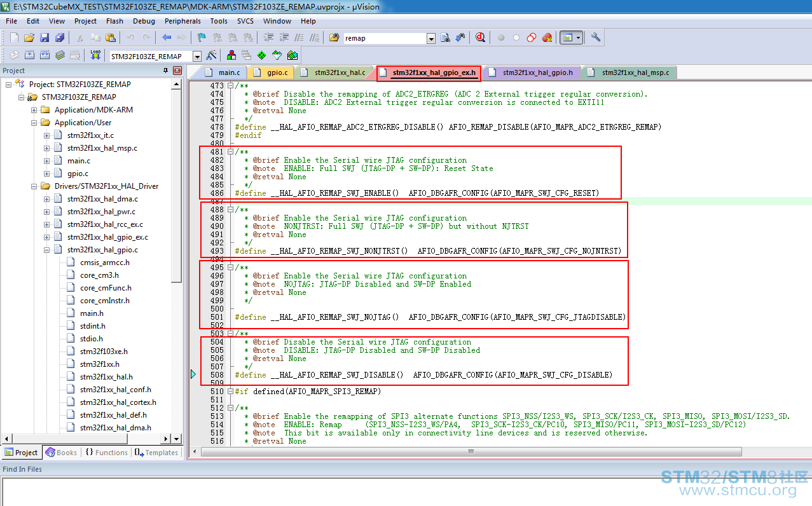Open the Debug menu
The height and width of the screenshot is (506, 812).
[144, 21]
